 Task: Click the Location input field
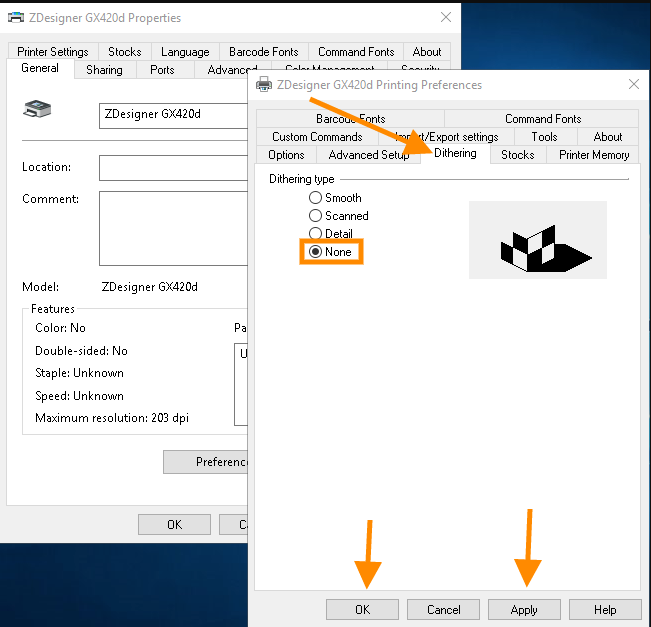pos(174,168)
